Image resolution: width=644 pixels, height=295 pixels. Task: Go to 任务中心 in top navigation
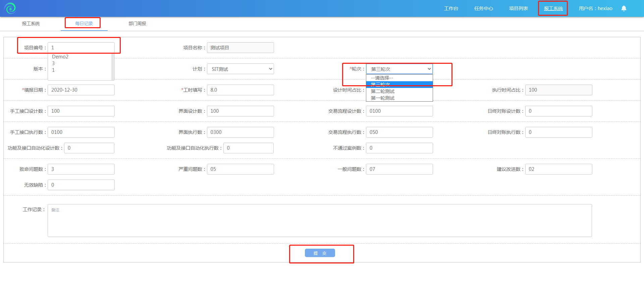pyautogui.click(x=483, y=8)
